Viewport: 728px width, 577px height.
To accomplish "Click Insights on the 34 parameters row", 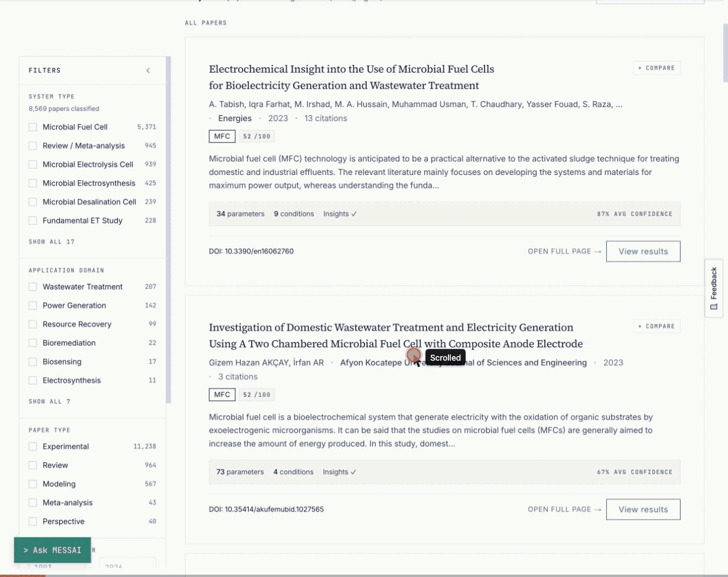I will tap(340, 214).
